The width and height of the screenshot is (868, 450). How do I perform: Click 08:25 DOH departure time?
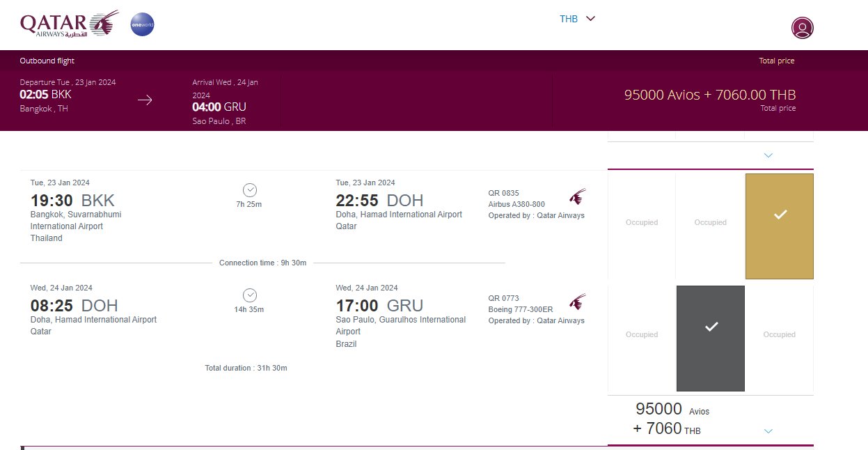click(x=74, y=306)
